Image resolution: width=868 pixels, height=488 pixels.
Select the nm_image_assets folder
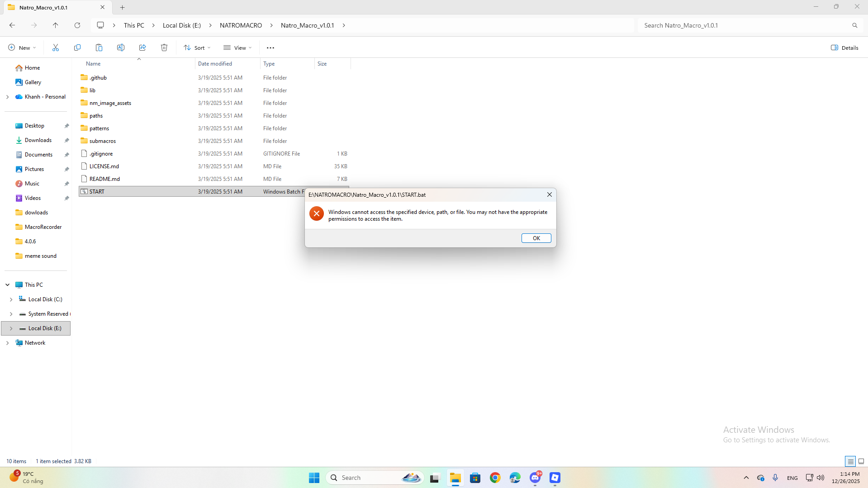point(214,103)
